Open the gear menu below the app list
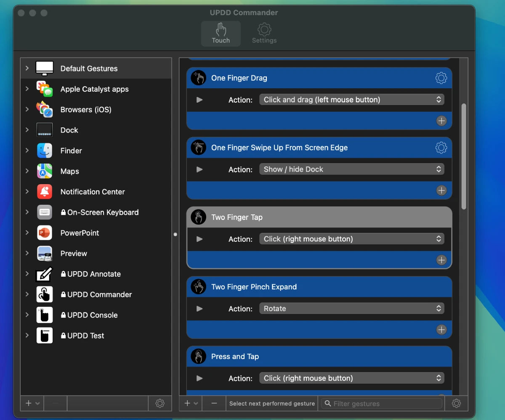505x420 pixels. coord(160,403)
